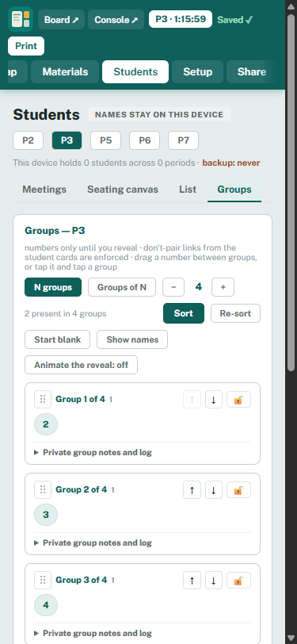297x644 pixels.
Task: Click the P3 timer pill
Action: pos(181,19)
